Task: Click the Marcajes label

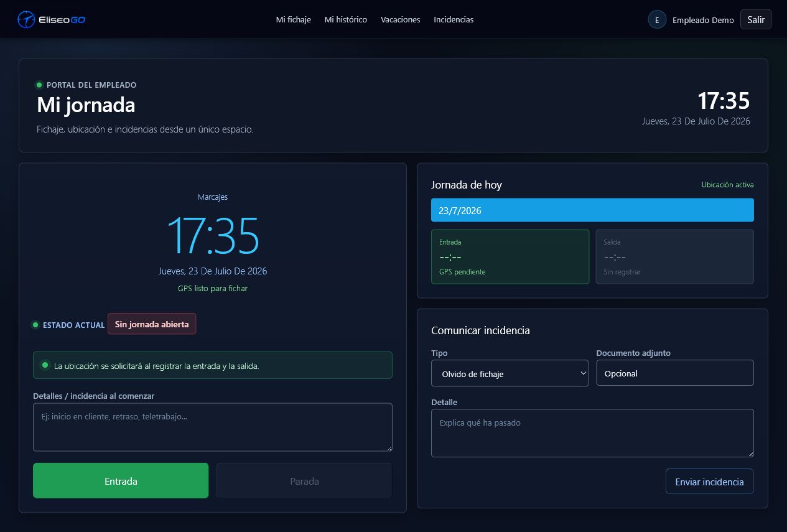Action: click(x=213, y=197)
